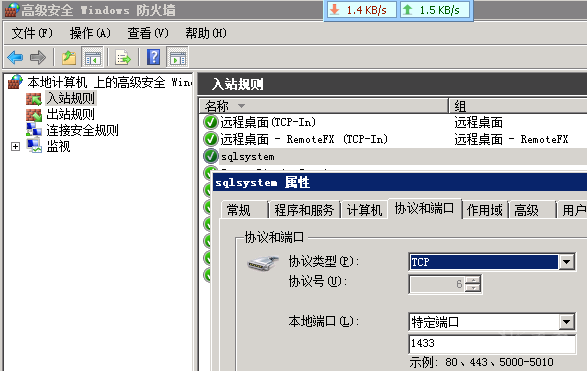Click the firewall icon in the title bar
This screenshot has width=587, height=371.
11,10
